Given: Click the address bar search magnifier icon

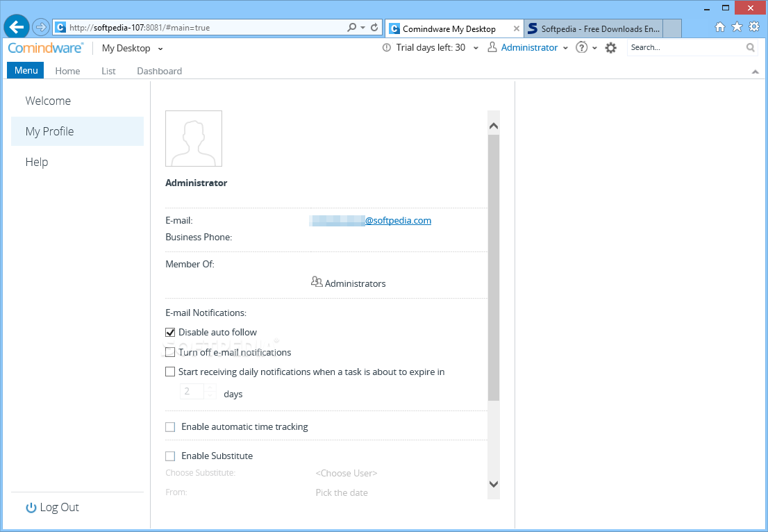Looking at the screenshot, I should 351,27.
